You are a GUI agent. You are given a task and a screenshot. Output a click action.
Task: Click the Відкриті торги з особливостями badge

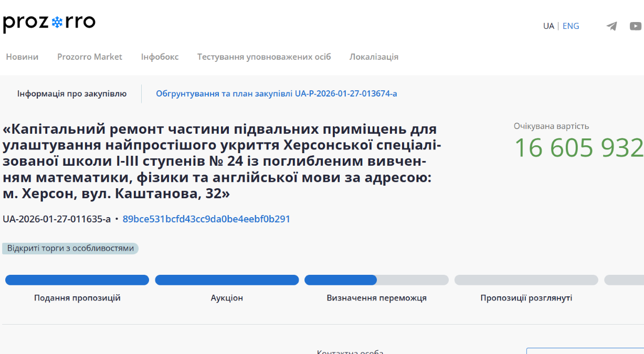70,249
